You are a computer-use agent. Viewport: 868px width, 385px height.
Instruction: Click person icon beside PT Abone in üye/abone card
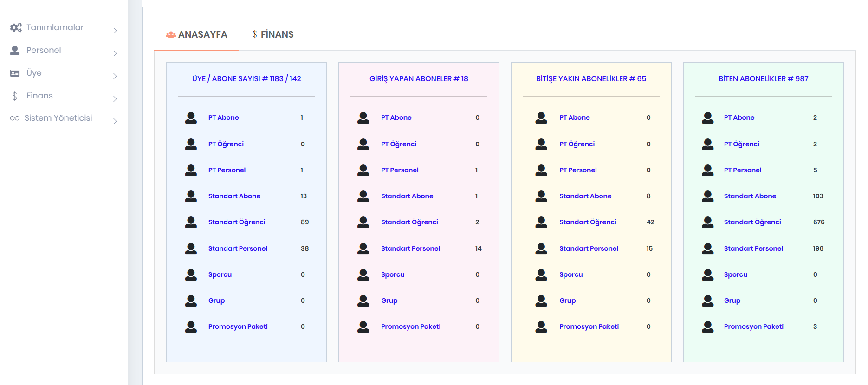point(191,117)
